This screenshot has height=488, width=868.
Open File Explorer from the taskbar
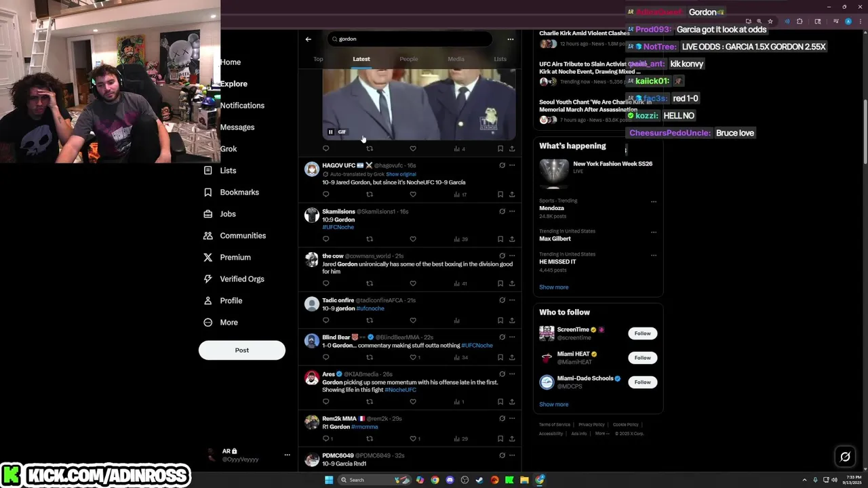click(524, 480)
